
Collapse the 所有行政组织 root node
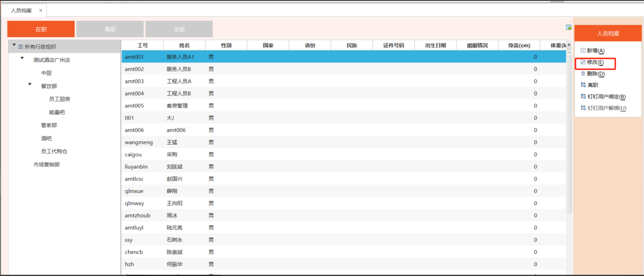(x=14, y=45)
